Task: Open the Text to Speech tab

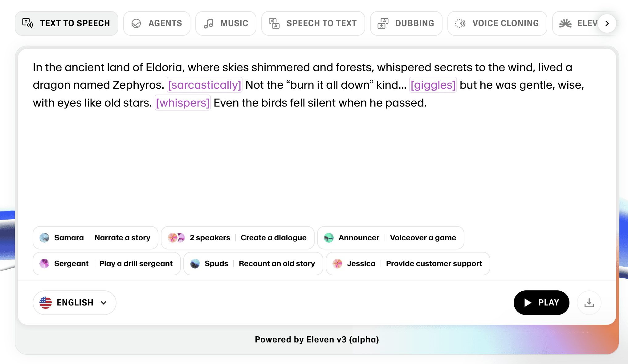Action: pos(67,23)
